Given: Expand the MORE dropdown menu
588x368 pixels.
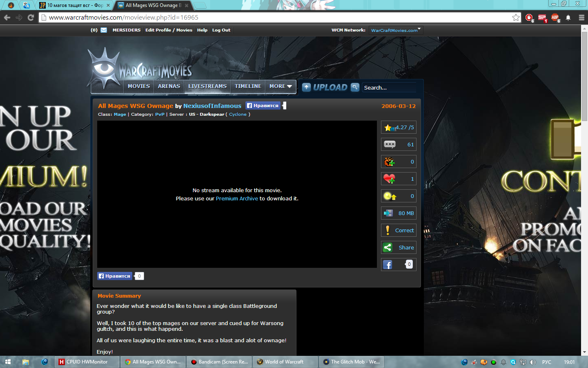Looking at the screenshot, I should pos(281,86).
